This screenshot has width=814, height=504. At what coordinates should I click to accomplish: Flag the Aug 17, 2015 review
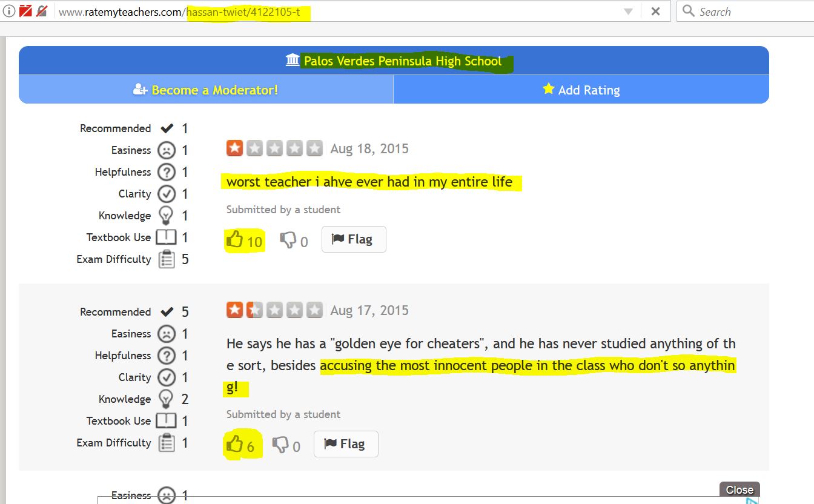coord(346,444)
